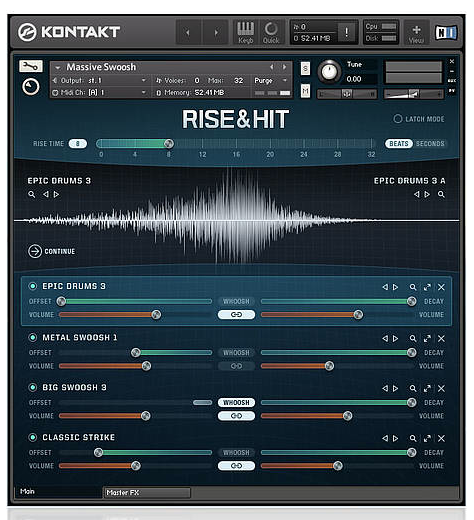This screenshot has height=520, width=474.
Task: Toggle Whoosh for Epic Drums 3
Action: pos(236,301)
